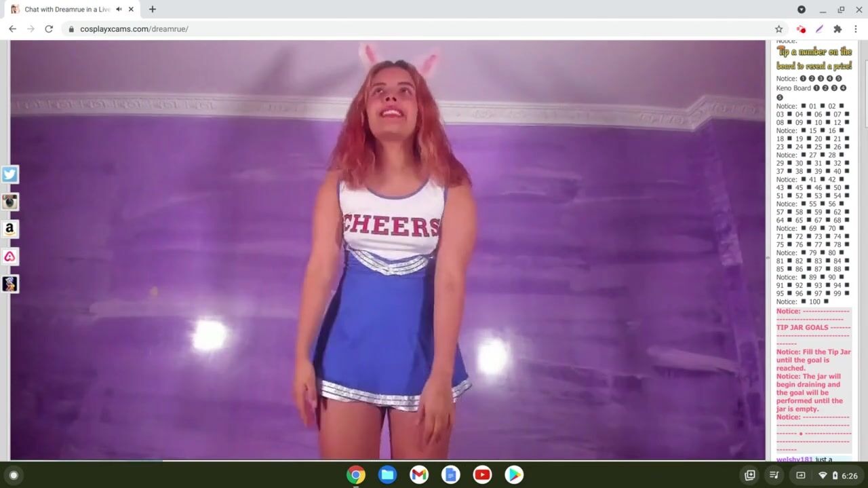Click the ChromeOS launcher circle button
Screen dimensions: 868x488
(x=14, y=475)
